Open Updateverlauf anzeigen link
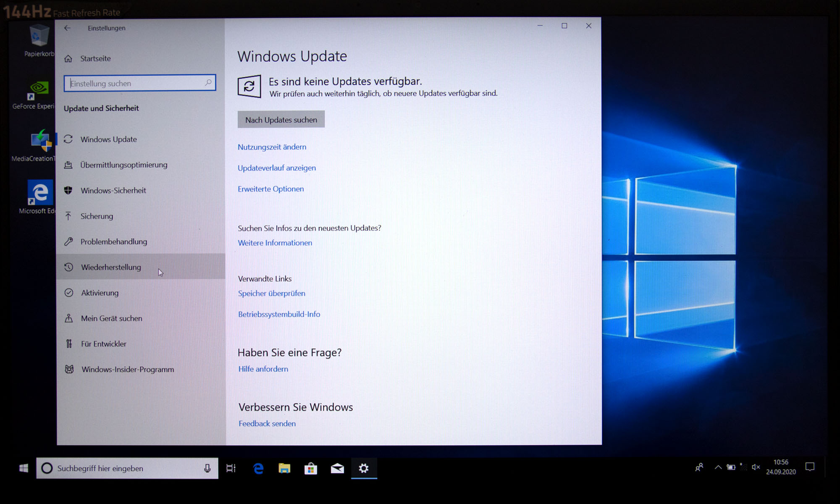This screenshot has height=504, width=840. [x=277, y=168]
